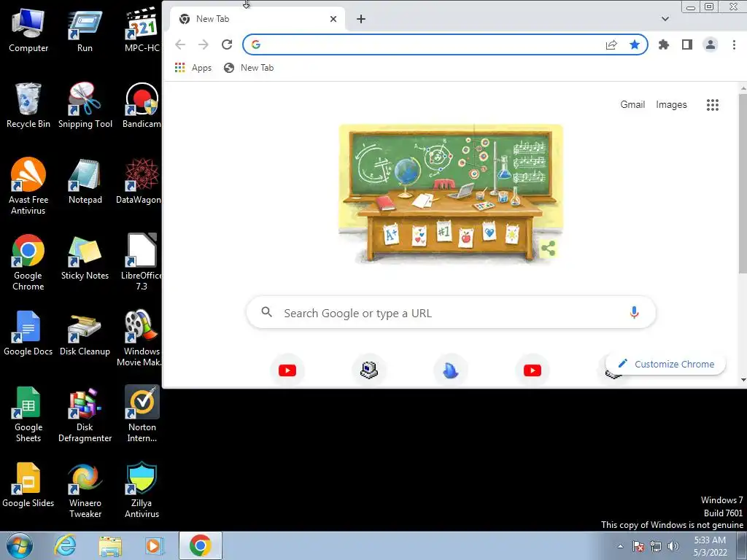Screen dimensions: 747x560
Task: Start voice search with microphone icon
Action: point(634,312)
